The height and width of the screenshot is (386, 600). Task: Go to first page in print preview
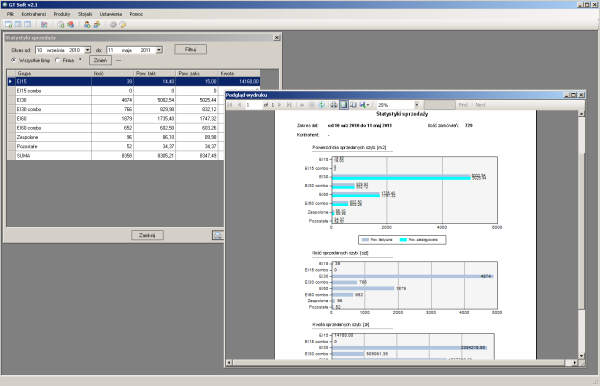point(230,105)
